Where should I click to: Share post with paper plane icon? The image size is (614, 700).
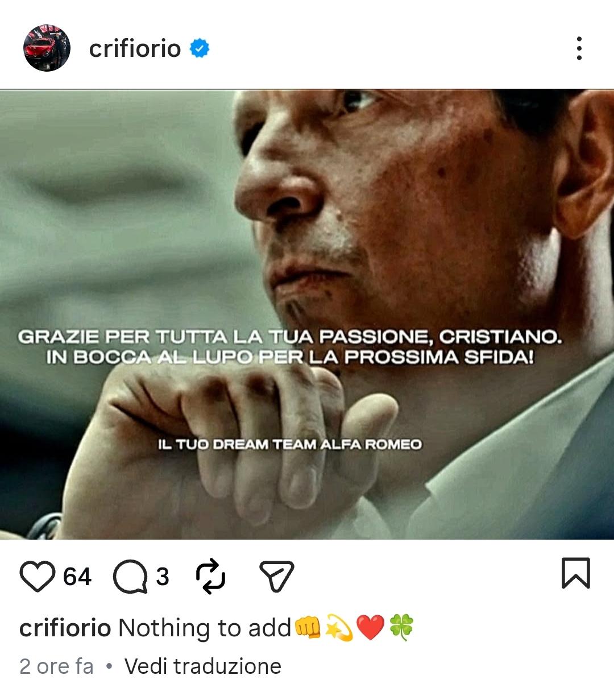point(277,576)
